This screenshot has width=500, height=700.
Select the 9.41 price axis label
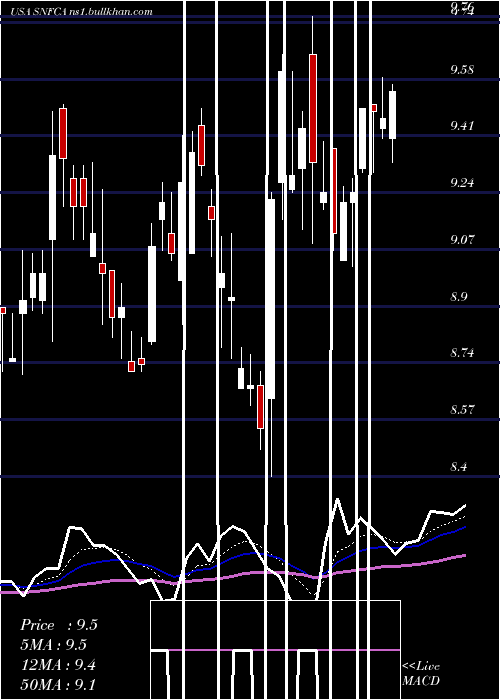tap(462, 126)
